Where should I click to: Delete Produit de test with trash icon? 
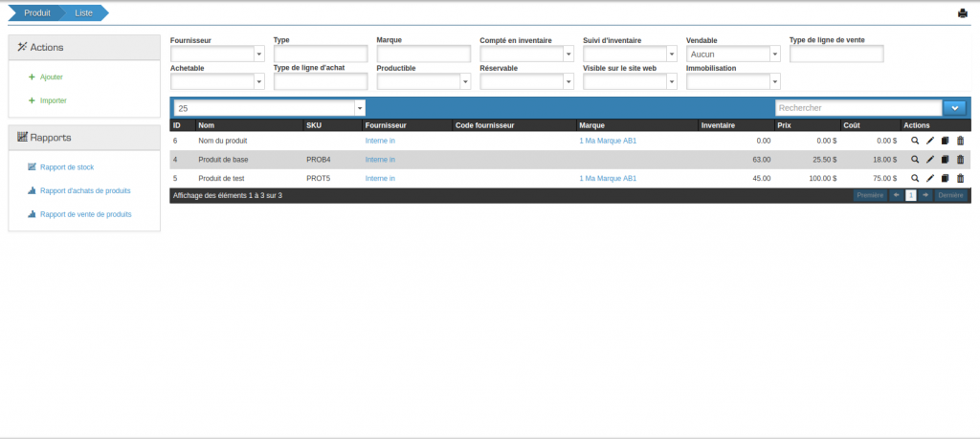point(961,178)
